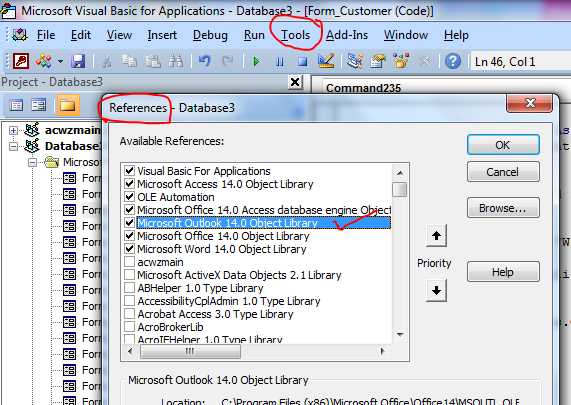Click the Insert Module toolbar icon
Screen dimensions: 571x405
coord(43,61)
